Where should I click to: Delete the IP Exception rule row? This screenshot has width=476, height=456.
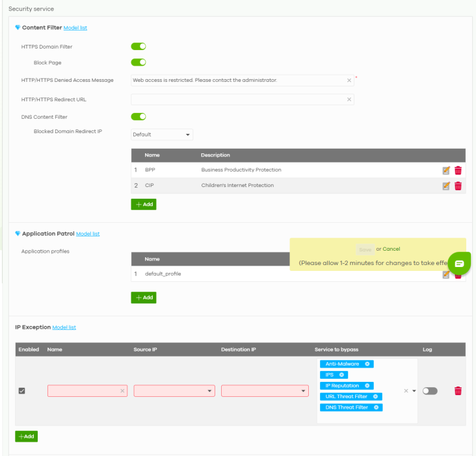tap(458, 391)
